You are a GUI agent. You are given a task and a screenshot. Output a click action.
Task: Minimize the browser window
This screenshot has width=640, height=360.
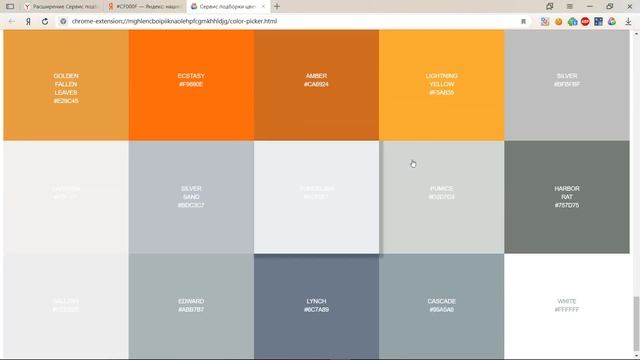589,7
